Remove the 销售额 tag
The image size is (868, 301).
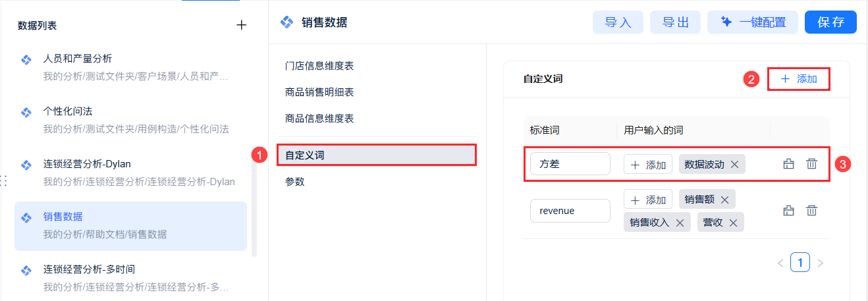click(725, 199)
